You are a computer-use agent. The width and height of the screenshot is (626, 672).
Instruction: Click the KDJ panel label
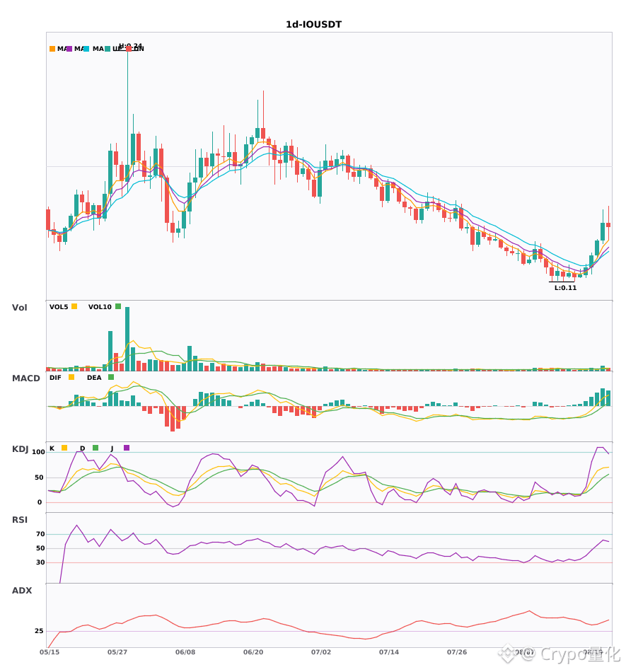(20, 449)
